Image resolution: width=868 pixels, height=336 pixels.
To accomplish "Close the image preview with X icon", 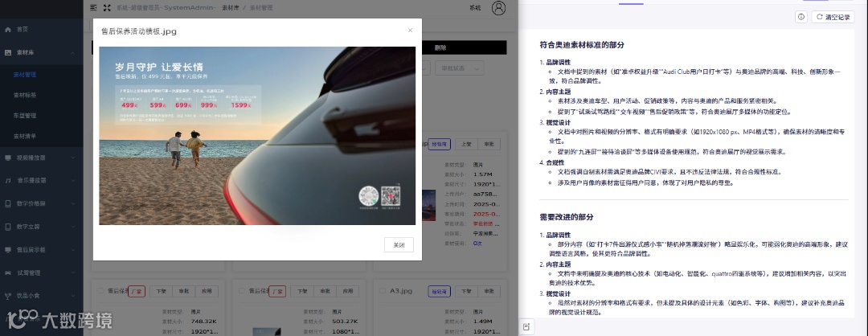I will (x=410, y=31).
